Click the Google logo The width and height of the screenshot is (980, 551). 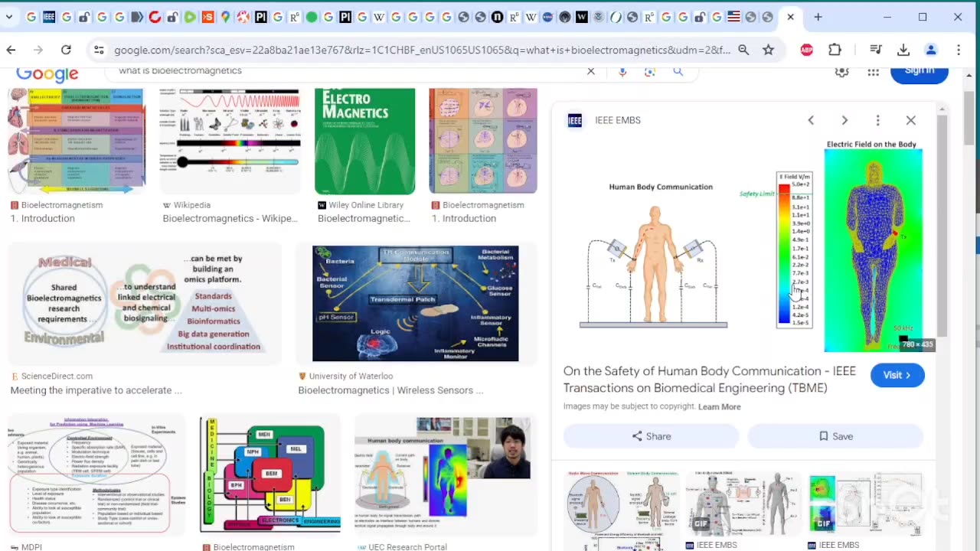pyautogui.click(x=47, y=73)
